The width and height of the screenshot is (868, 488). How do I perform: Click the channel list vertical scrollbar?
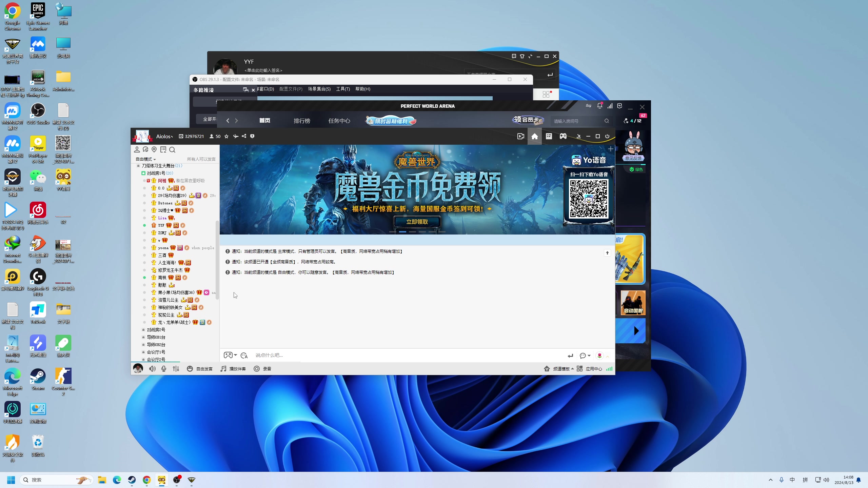coord(217,260)
